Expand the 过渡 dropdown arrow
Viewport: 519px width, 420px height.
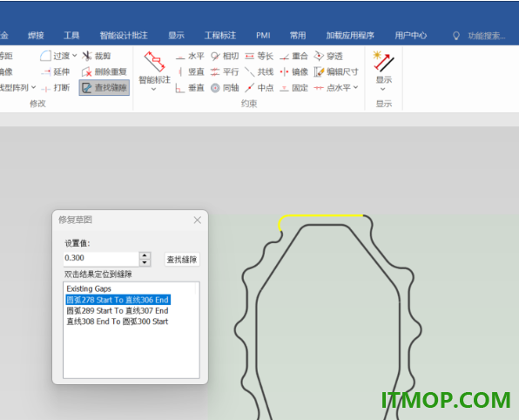[75, 56]
